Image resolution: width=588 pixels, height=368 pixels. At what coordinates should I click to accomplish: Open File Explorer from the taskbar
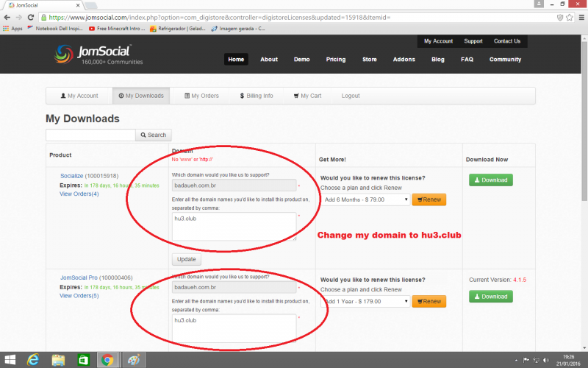point(58,360)
